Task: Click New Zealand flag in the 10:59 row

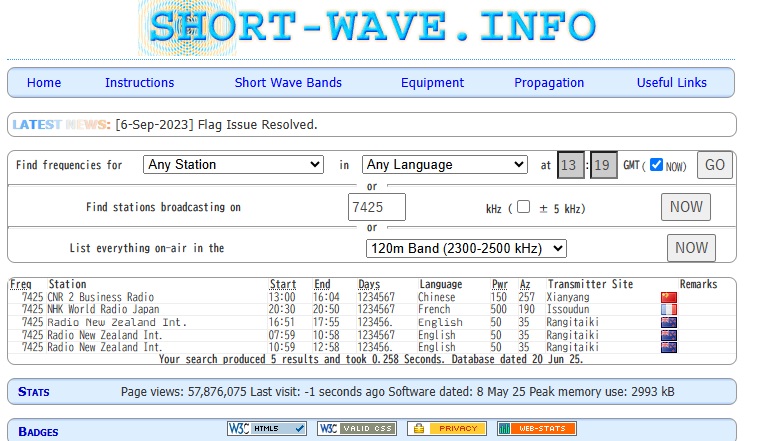Action: click(669, 347)
